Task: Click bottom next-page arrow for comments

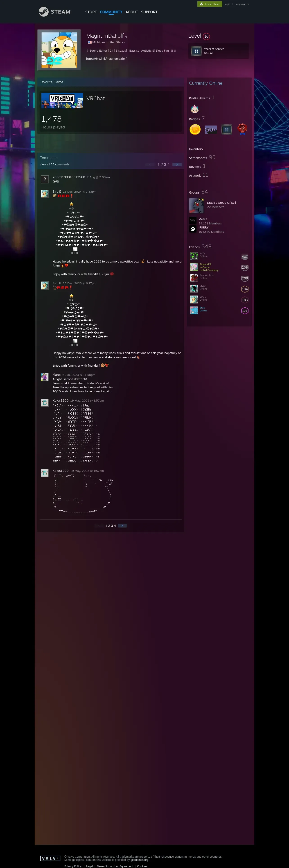Action: 122,526
